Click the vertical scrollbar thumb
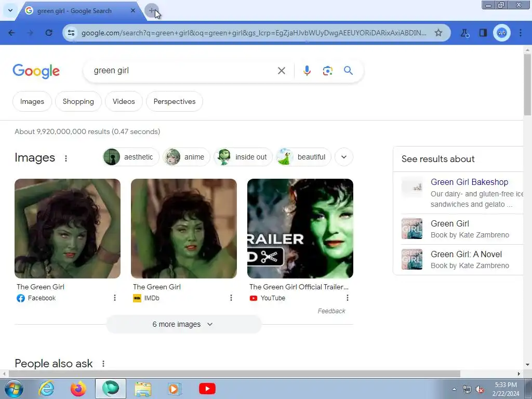The image size is (532, 399). (x=527, y=85)
